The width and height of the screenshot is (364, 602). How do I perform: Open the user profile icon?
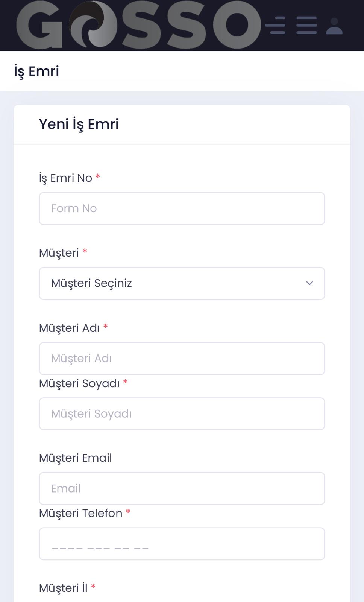[334, 26]
